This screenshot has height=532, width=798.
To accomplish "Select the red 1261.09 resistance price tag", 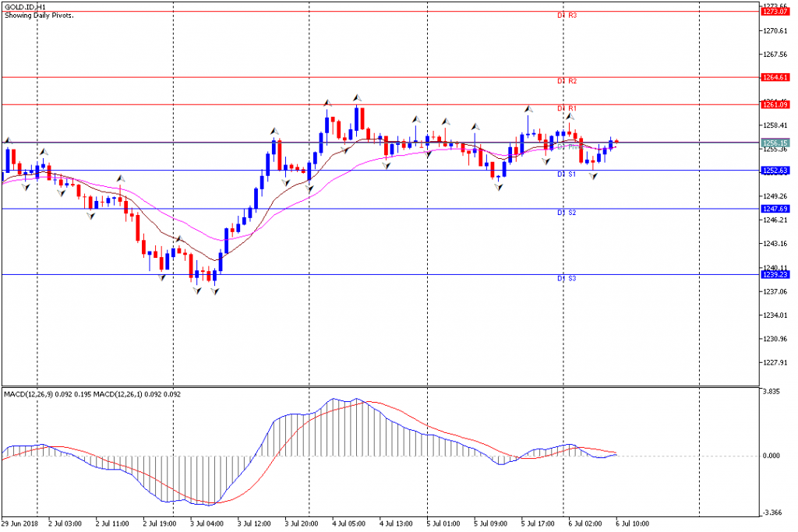I will click(x=775, y=105).
